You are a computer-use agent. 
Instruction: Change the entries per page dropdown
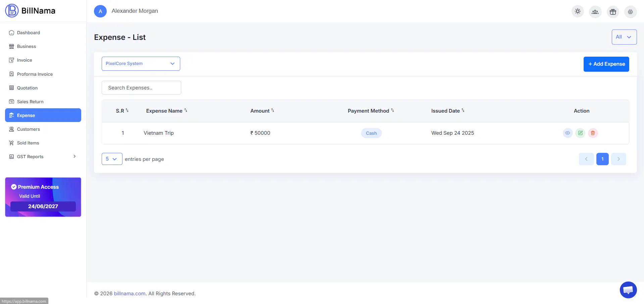point(112,159)
